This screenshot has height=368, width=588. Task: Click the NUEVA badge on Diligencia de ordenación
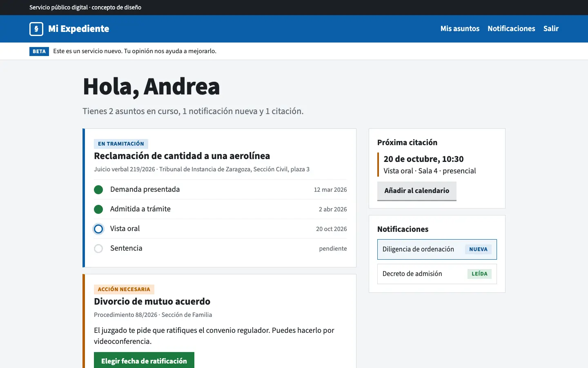478,249
